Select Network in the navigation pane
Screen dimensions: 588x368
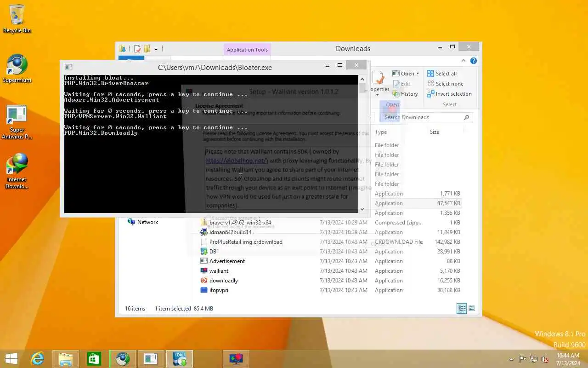pos(142,222)
